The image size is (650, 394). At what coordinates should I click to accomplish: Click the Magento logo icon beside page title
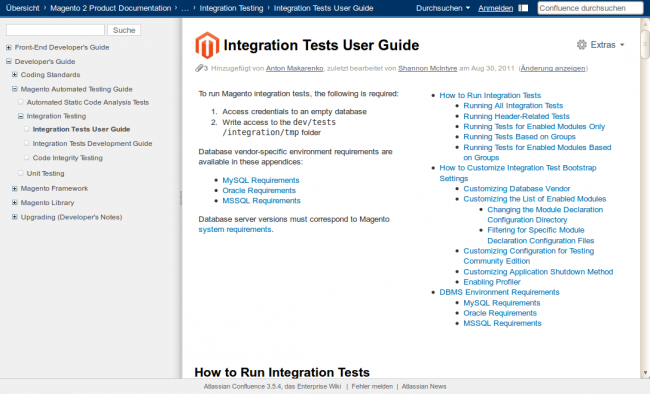[207, 45]
